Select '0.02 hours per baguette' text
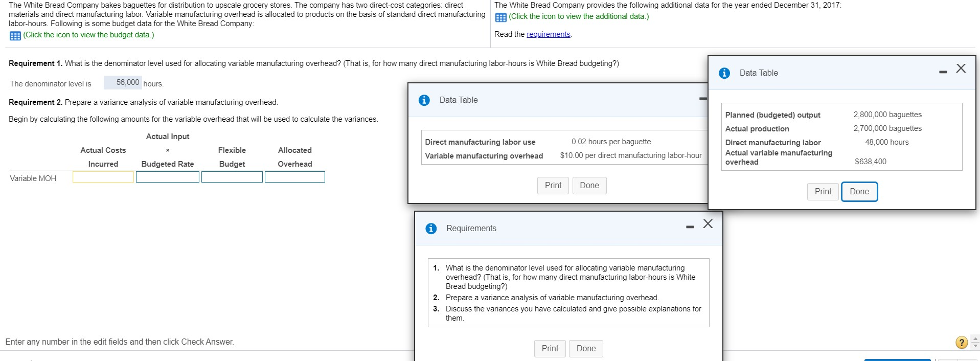Screen dimensions: 980x361 [611, 142]
